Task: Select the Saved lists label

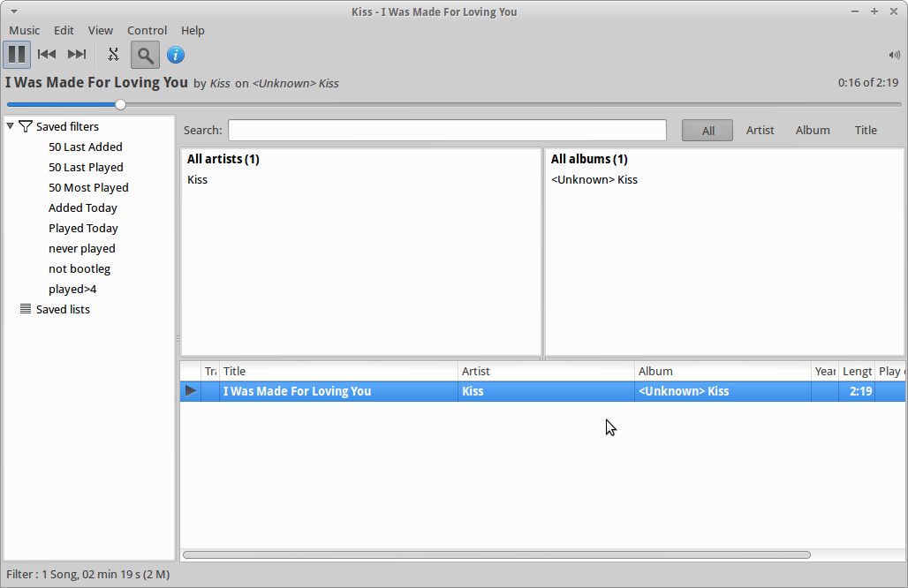Action: pos(63,309)
